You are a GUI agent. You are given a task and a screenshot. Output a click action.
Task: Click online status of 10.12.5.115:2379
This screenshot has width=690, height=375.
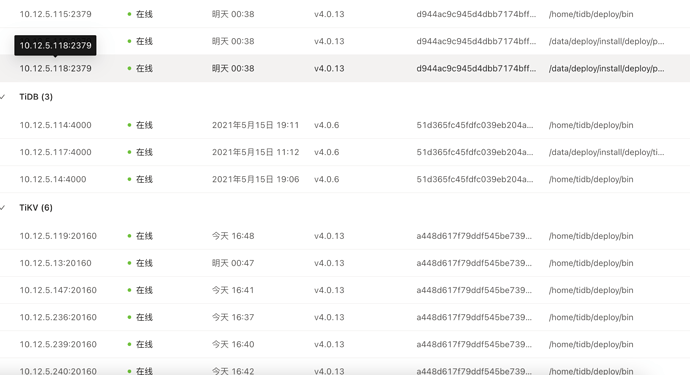(x=140, y=14)
